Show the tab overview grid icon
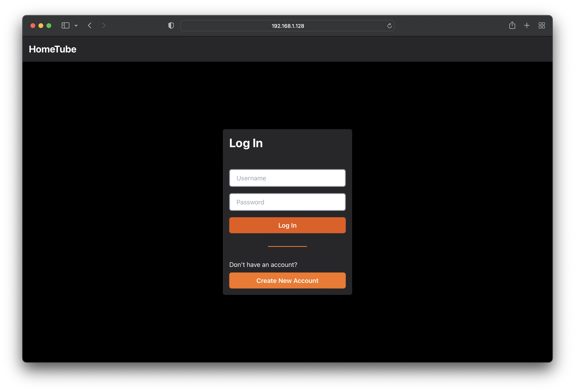The image size is (575, 392). point(542,25)
